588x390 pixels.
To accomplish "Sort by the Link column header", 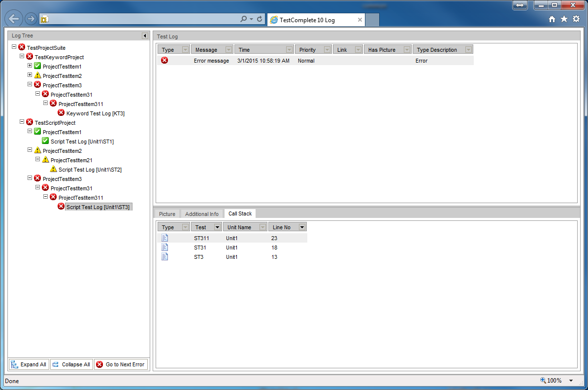I will [x=347, y=49].
